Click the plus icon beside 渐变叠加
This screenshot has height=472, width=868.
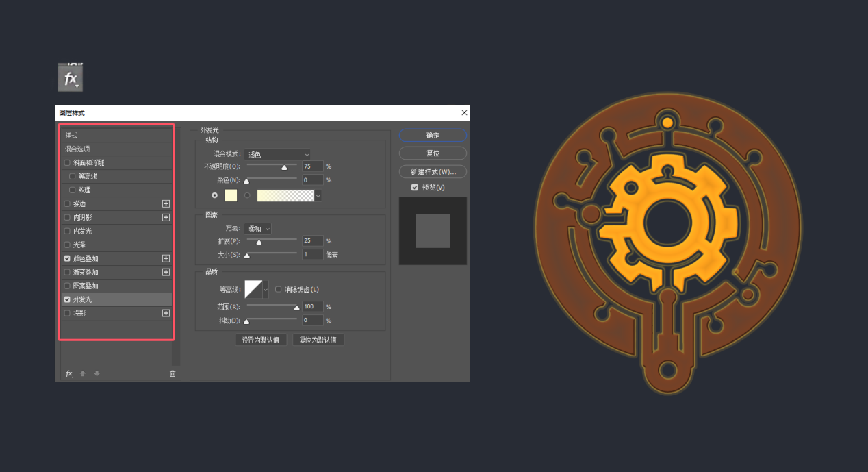(x=166, y=272)
